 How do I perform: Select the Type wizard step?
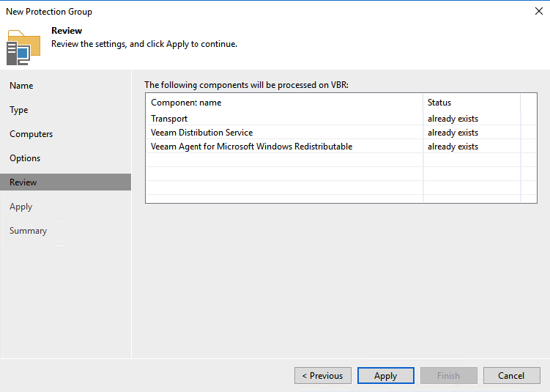(x=19, y=110)
